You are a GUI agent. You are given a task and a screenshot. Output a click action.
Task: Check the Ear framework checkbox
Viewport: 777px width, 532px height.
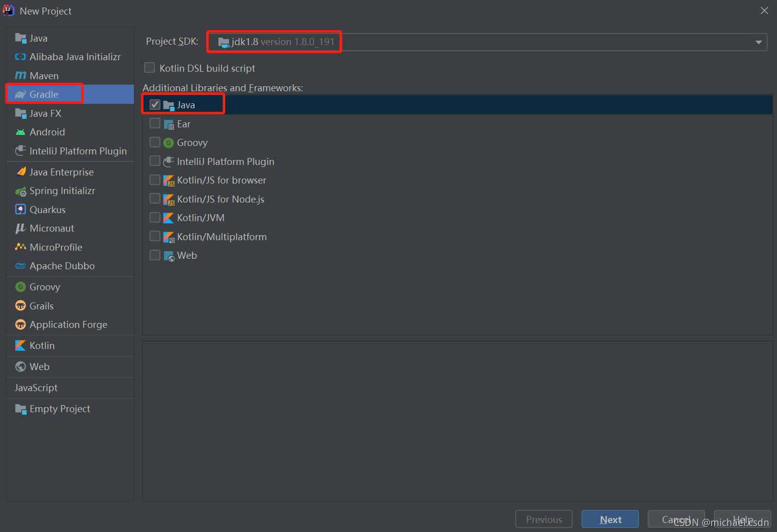click(x=155, y=123)
